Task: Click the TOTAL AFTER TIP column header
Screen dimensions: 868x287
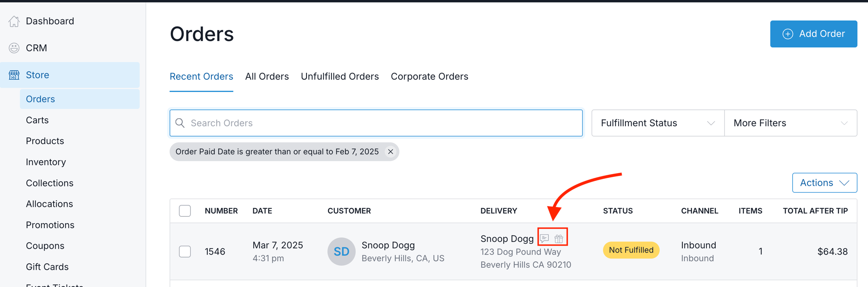Action: point(815,211)
